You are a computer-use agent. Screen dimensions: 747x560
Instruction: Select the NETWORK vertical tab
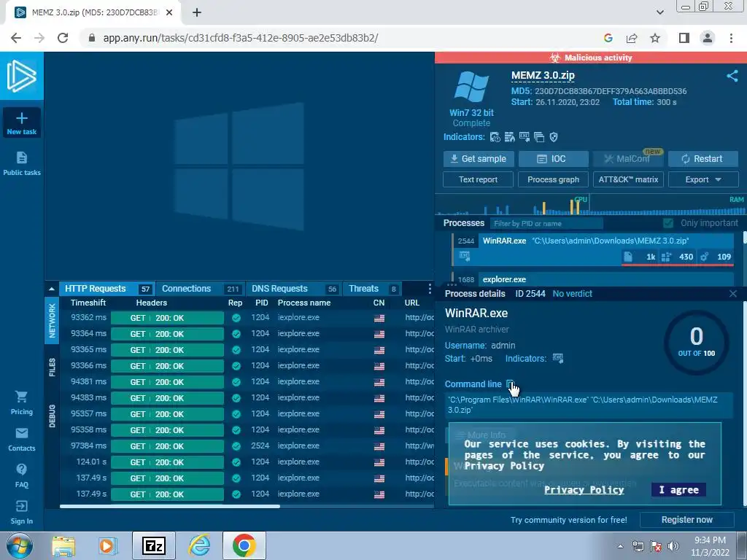click(52, 321)
